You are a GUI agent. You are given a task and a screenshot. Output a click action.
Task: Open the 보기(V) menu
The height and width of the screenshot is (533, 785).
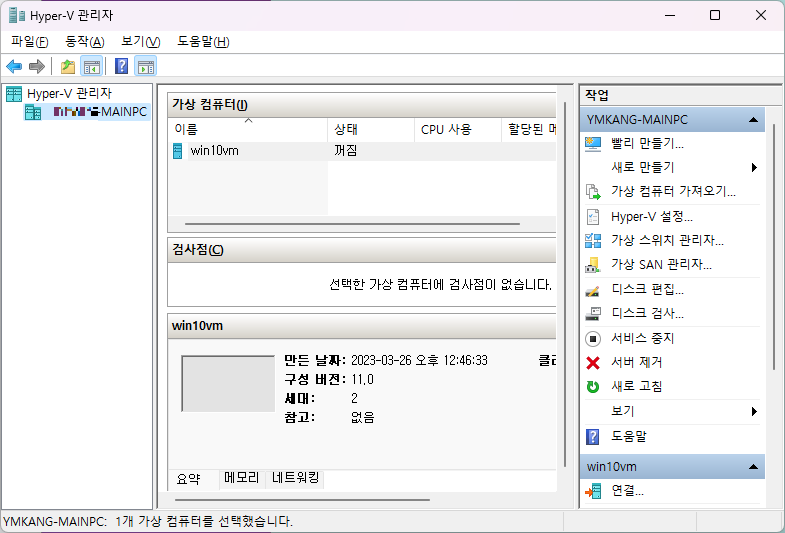click(140, 42)
